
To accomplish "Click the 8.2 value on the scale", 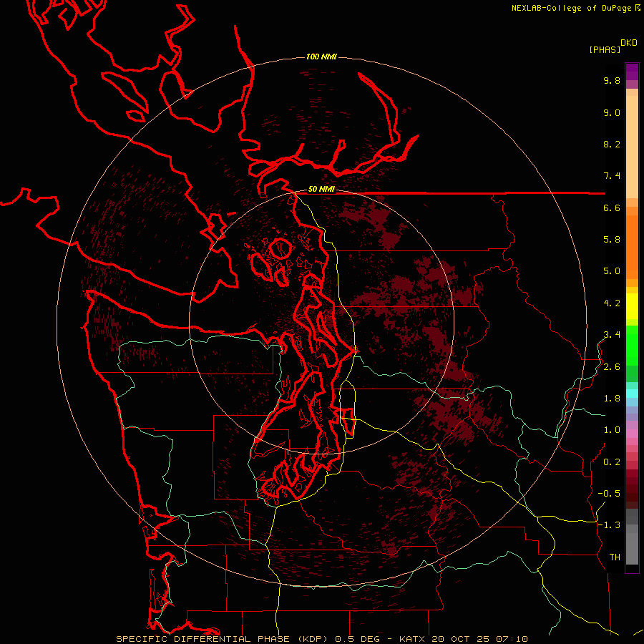I will (612, 144).
